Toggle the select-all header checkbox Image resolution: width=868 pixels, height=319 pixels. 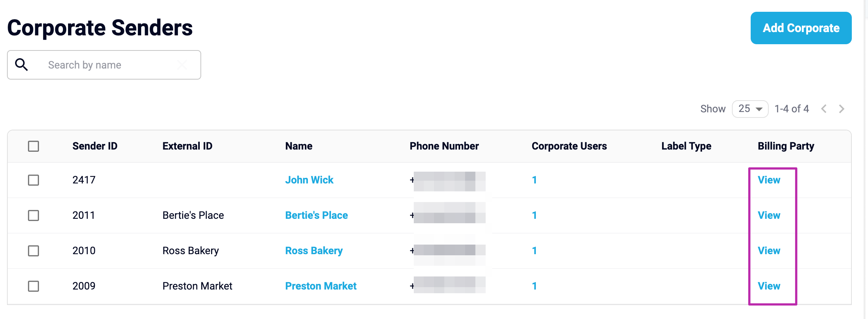point(33,146)
